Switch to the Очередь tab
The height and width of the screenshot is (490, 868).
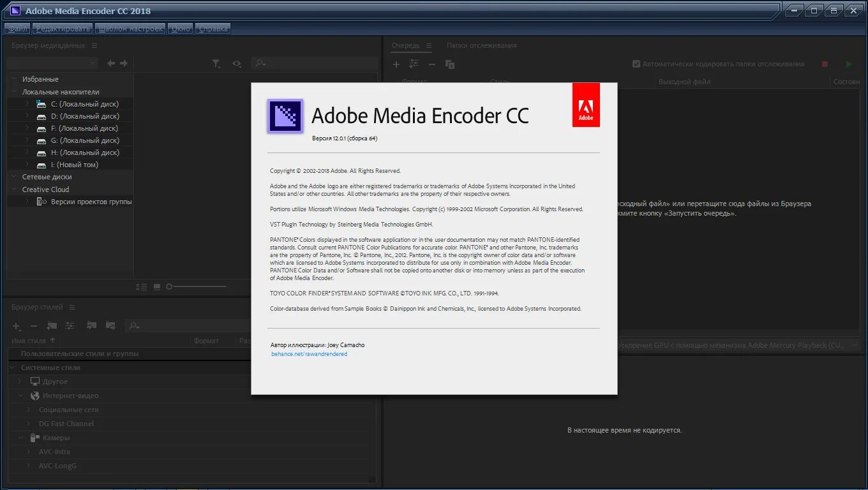pos(406,45)
